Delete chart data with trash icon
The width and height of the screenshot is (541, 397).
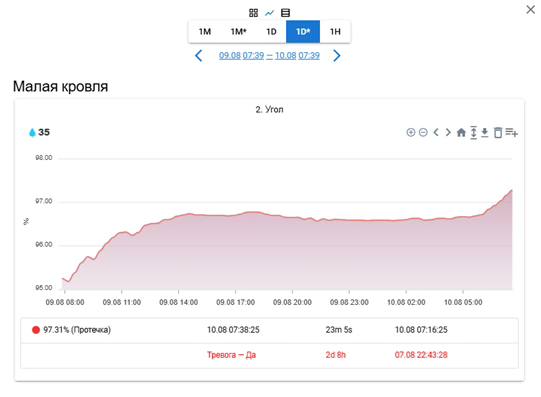[x=498, y=133]
